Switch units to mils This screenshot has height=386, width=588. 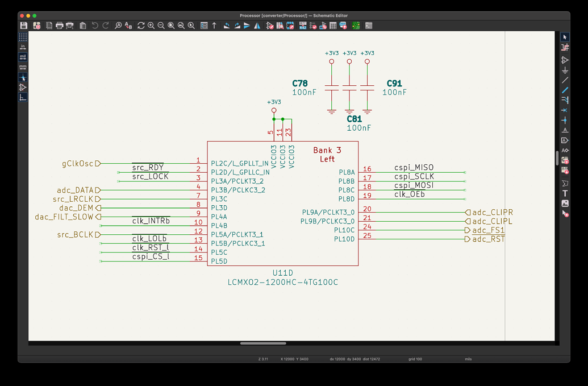tap(23, 57)
